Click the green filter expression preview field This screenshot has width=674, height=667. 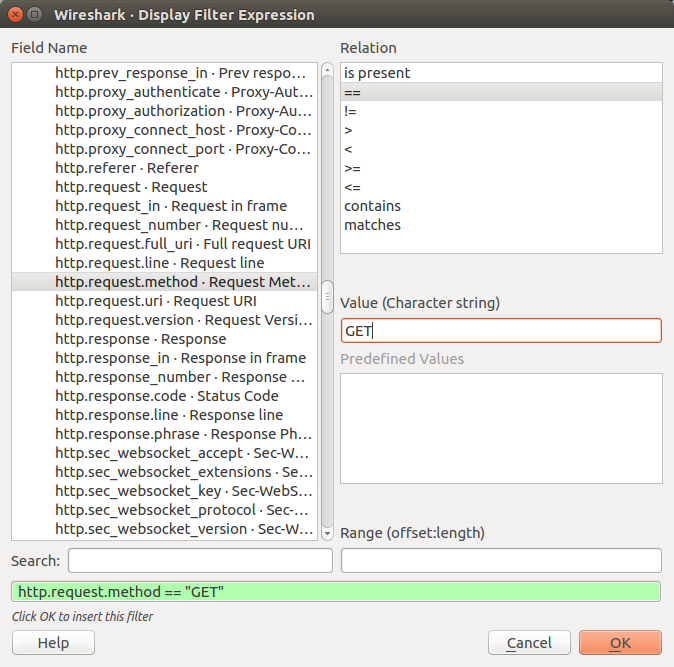[336, 592]
